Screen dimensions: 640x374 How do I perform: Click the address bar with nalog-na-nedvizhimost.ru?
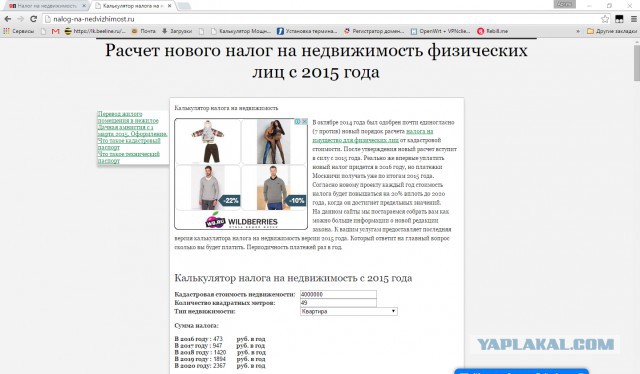tap(324, 19)
